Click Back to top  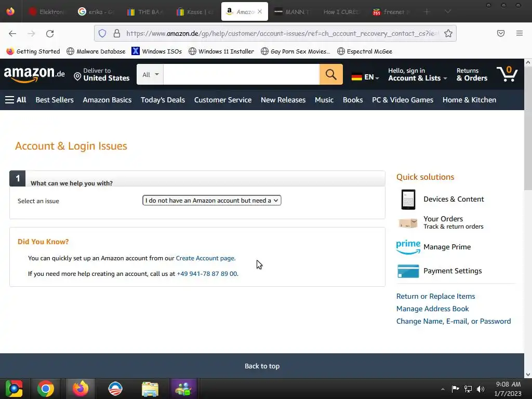point(262,366)
